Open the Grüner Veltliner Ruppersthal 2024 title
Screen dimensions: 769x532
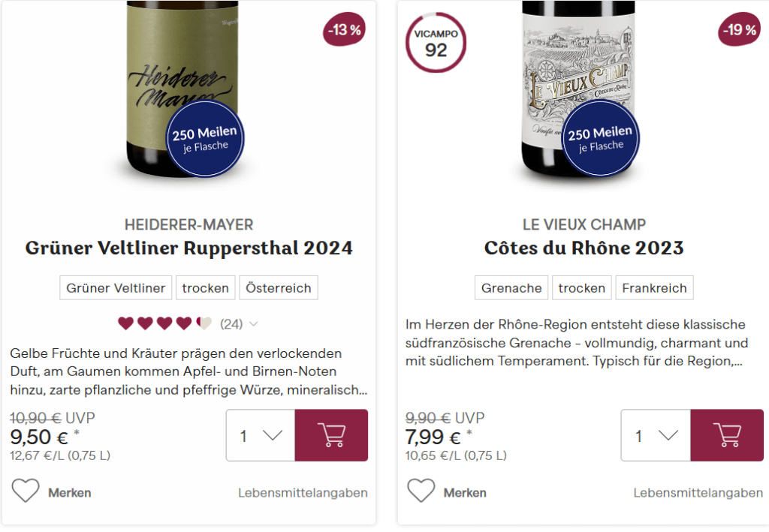pyautogui.click(x=188, y=248)
